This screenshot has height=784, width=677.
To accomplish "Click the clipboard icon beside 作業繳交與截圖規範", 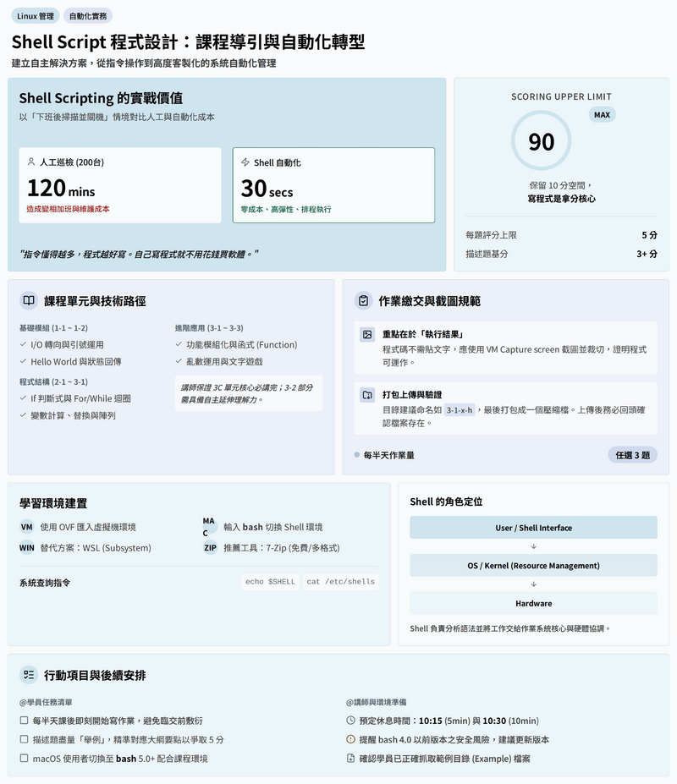I will pos(363,300).
